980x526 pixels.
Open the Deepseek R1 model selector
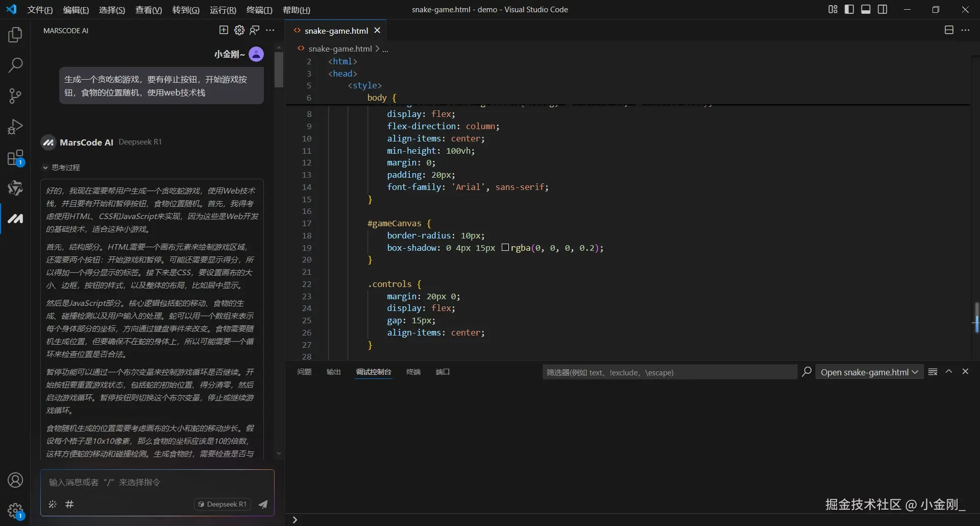coord(223,505)
